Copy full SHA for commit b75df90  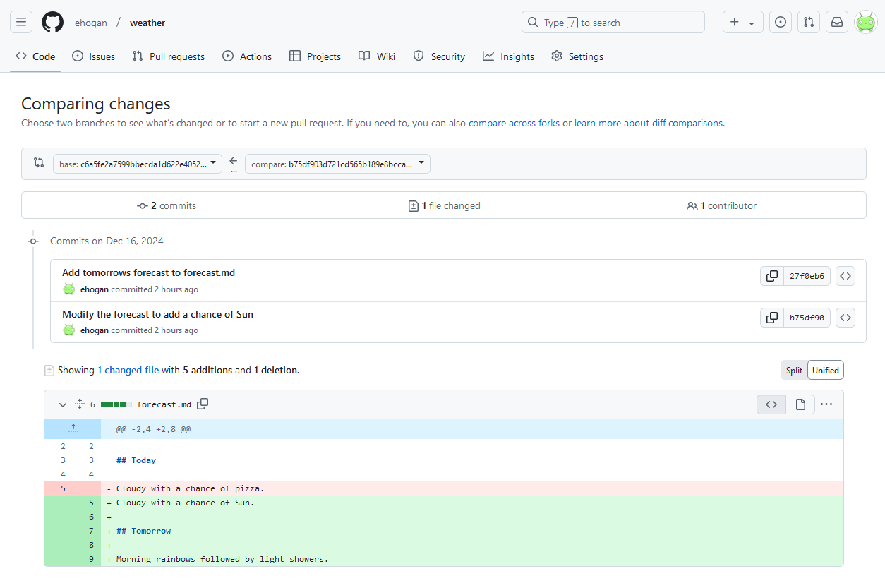click(x=772, y=318)
